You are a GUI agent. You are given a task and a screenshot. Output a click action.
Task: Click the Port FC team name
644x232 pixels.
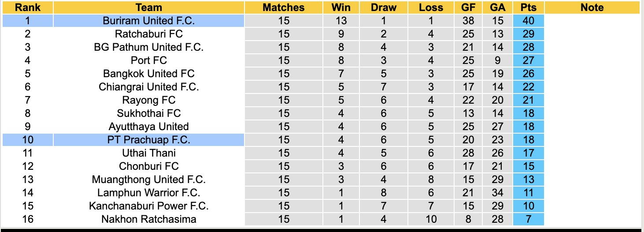pyautogui.click(x=148, y=60)
